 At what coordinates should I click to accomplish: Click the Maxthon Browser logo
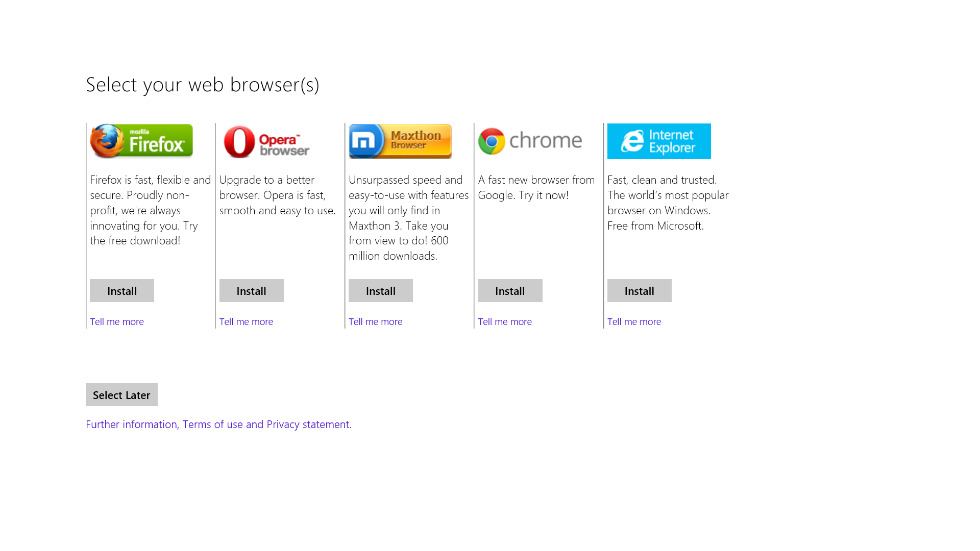(x=400, y=141)
